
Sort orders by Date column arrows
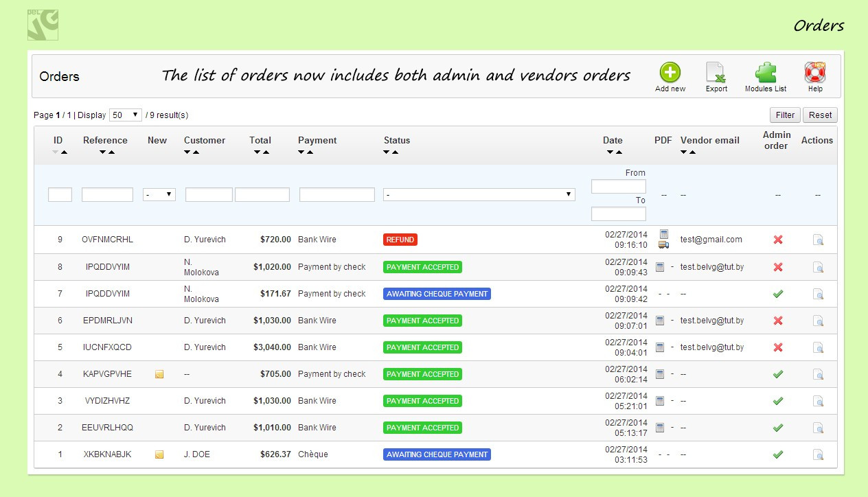613,152
